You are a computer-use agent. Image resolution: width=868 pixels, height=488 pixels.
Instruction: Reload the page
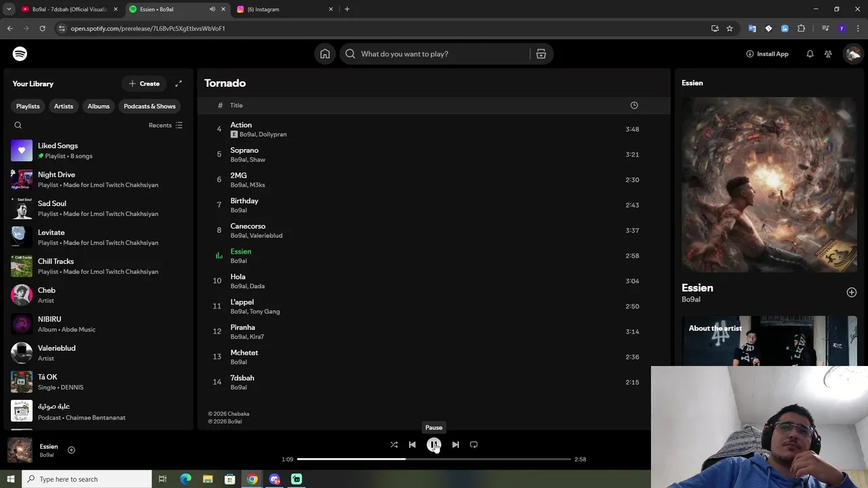42,28
